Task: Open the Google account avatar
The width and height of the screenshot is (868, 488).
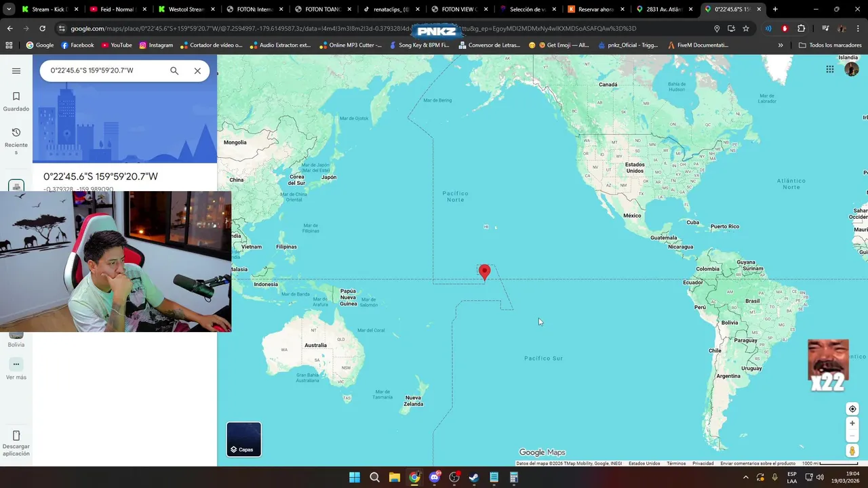Action: (x=851, y=69)
